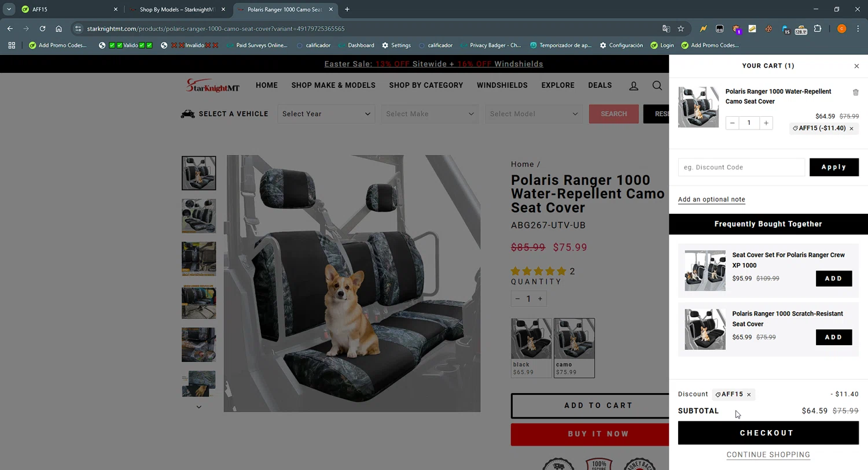Open the HOME menu item
Screen dimensions: 868x470
click(x=267, y=86)
